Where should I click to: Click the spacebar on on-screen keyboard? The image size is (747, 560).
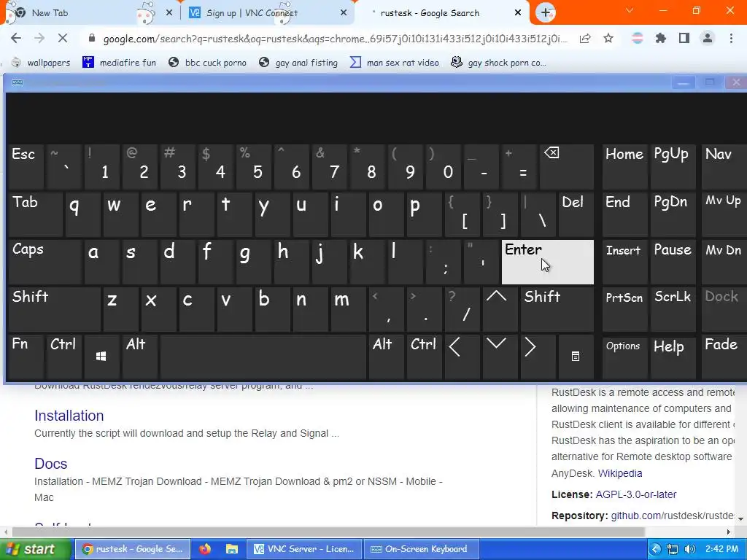(263, 357)
